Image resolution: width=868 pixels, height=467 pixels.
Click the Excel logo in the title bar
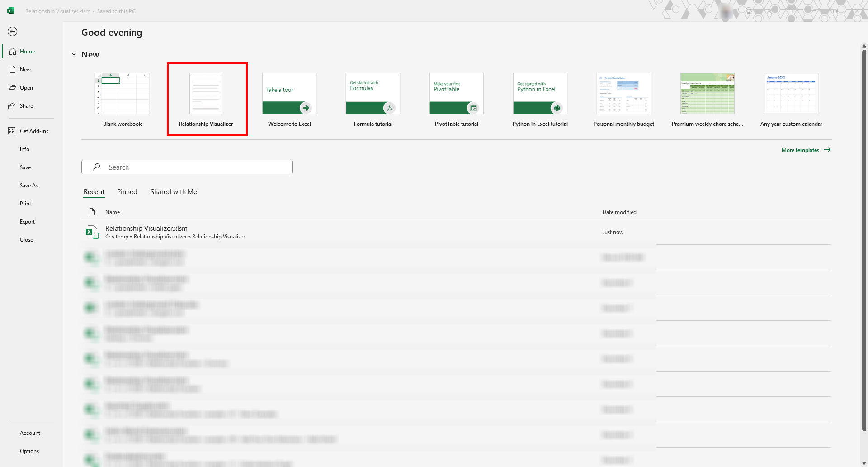point(11,11)
